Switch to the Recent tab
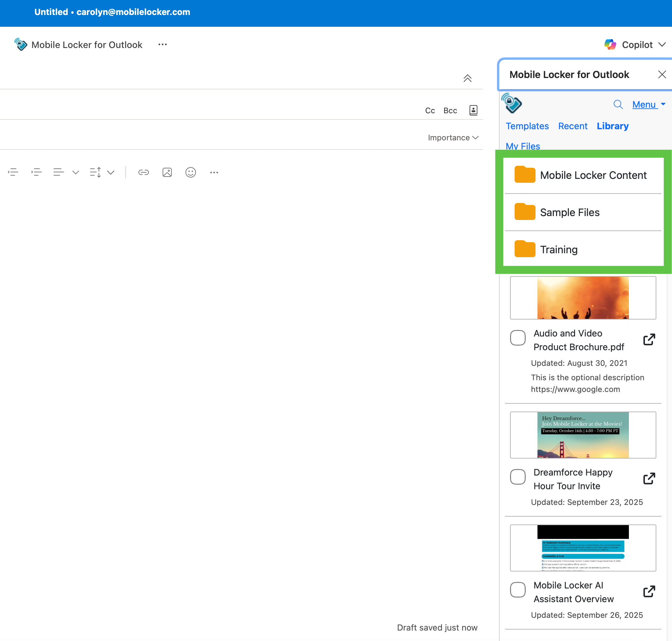 [x=572, y=126]
